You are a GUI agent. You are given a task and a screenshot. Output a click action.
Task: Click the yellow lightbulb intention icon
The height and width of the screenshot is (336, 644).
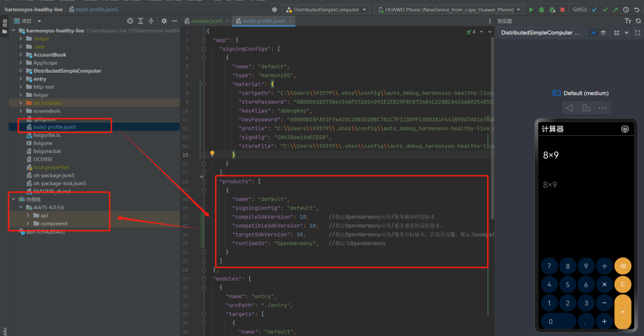pos(212,154)
